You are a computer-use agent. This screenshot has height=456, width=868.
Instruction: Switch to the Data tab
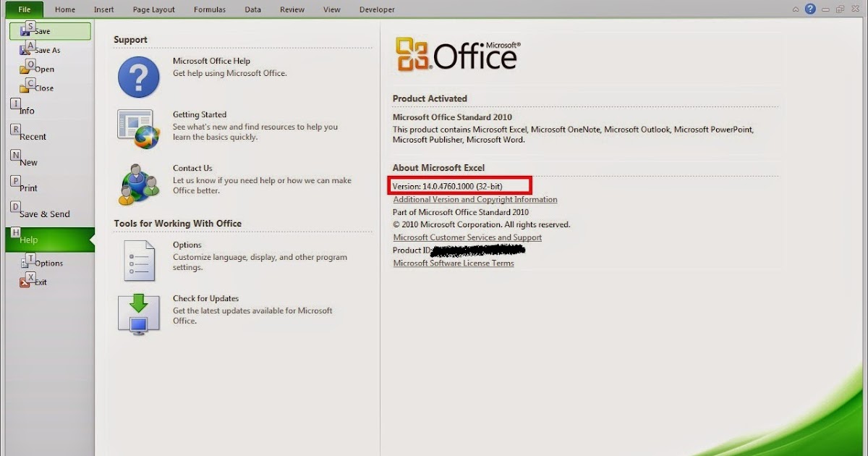pos(252,9)
